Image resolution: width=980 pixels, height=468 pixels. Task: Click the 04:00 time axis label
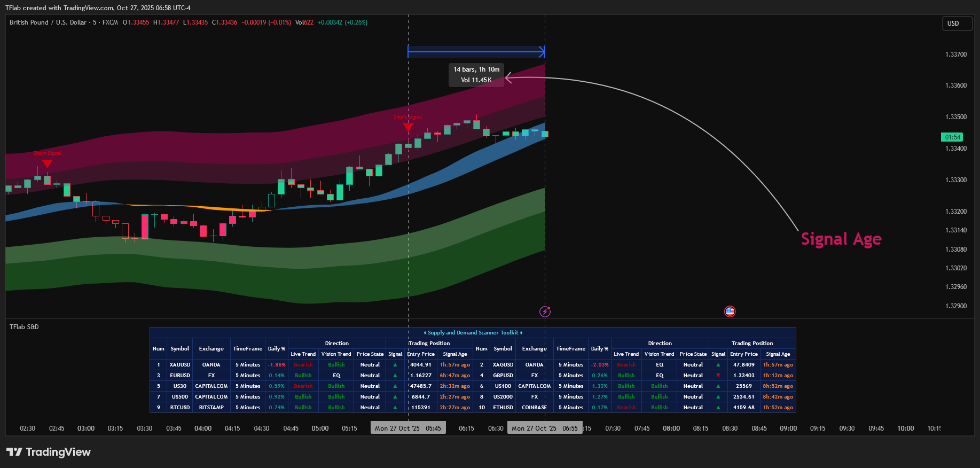203,428
